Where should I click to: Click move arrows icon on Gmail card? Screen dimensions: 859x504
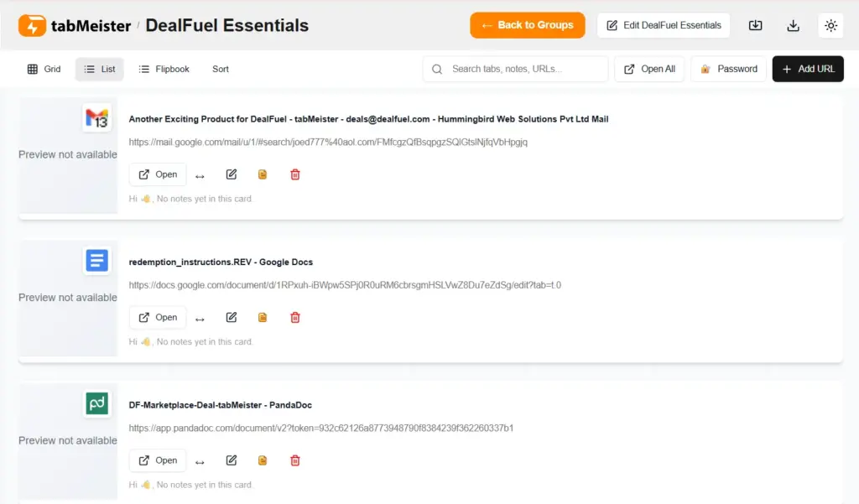(200, 175)
